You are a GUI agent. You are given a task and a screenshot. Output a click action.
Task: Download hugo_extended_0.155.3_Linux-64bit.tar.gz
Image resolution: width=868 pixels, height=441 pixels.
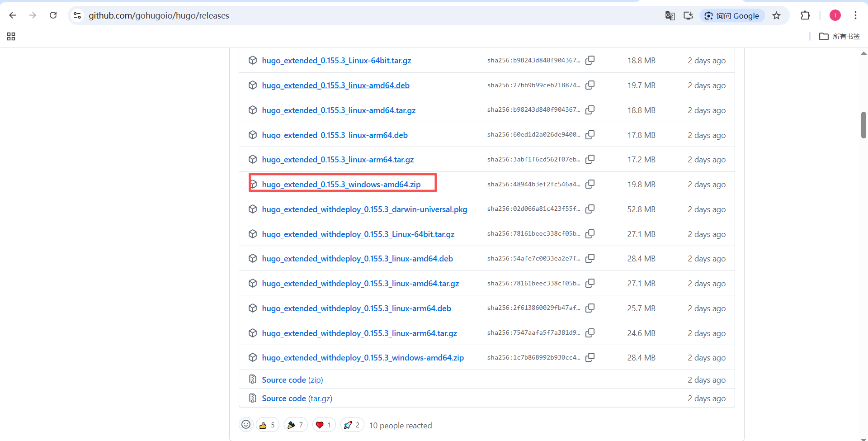(336, 61)
